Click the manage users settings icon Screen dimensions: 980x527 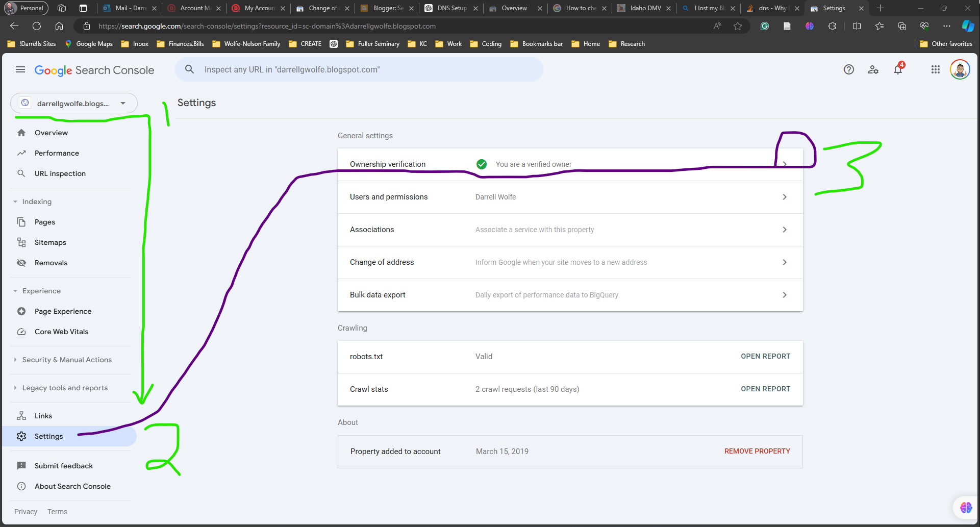873,70
